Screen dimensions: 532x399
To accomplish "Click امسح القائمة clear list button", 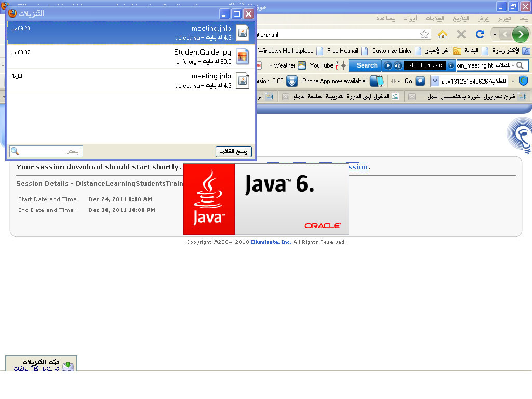I will (234, 151).
